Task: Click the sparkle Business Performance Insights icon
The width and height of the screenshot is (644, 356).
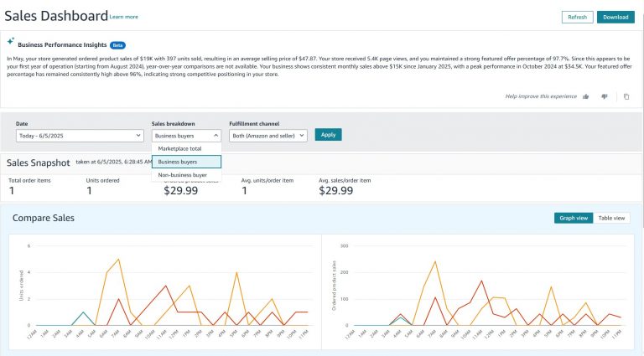Action: 11,41
